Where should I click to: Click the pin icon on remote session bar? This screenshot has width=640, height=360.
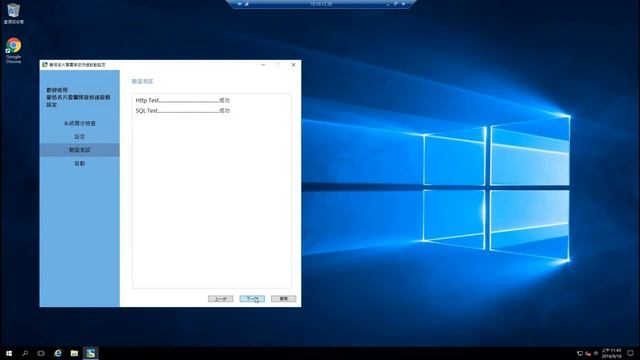240,4
